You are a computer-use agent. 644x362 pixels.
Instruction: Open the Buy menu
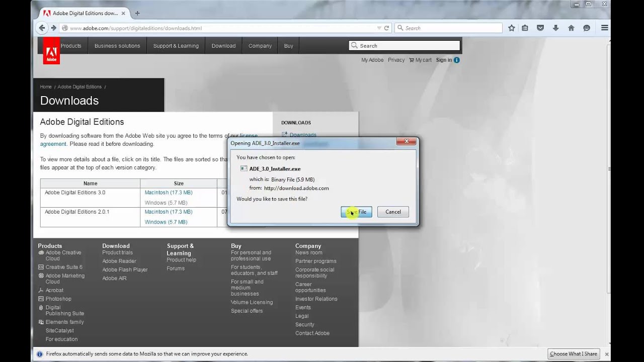tap(288, 46)
